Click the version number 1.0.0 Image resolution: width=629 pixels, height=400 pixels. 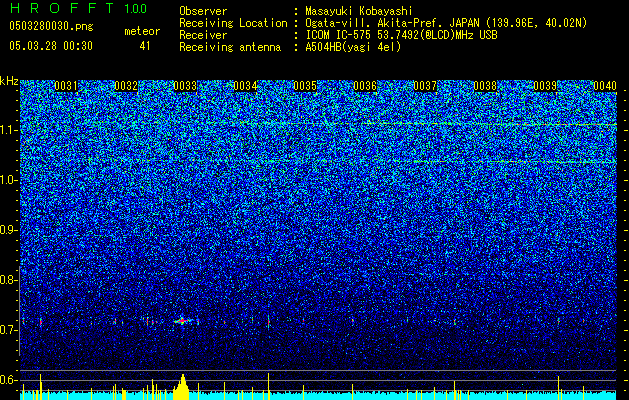click(135, 9)
